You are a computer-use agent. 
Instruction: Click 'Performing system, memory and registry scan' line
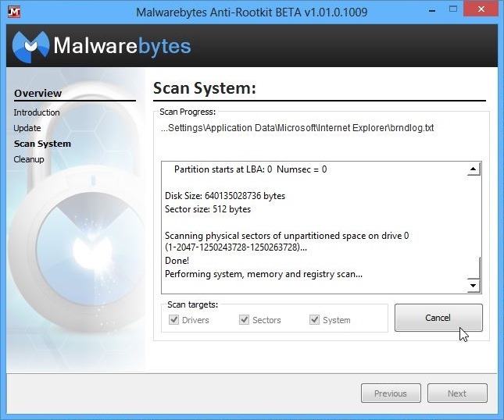click(263, 274)
